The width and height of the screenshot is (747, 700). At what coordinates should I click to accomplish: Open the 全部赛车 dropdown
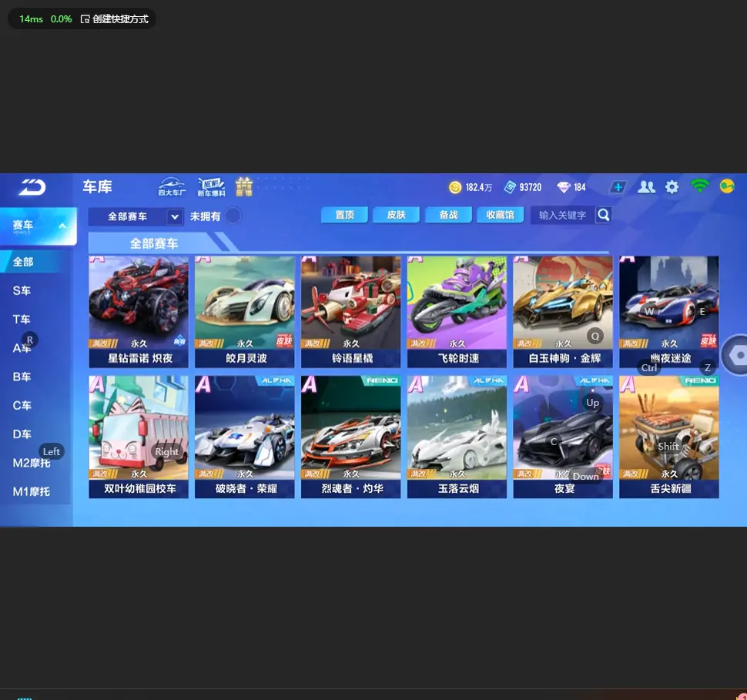[x=136, y=216]
